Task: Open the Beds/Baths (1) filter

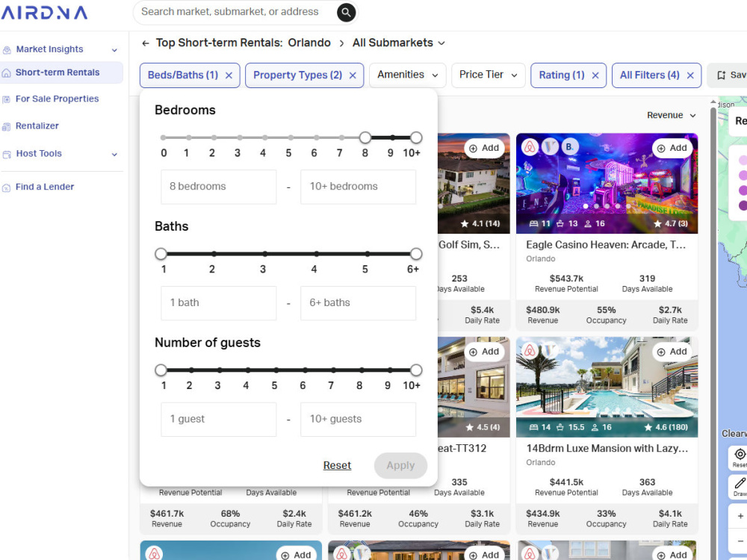Action: pos(183,75)
